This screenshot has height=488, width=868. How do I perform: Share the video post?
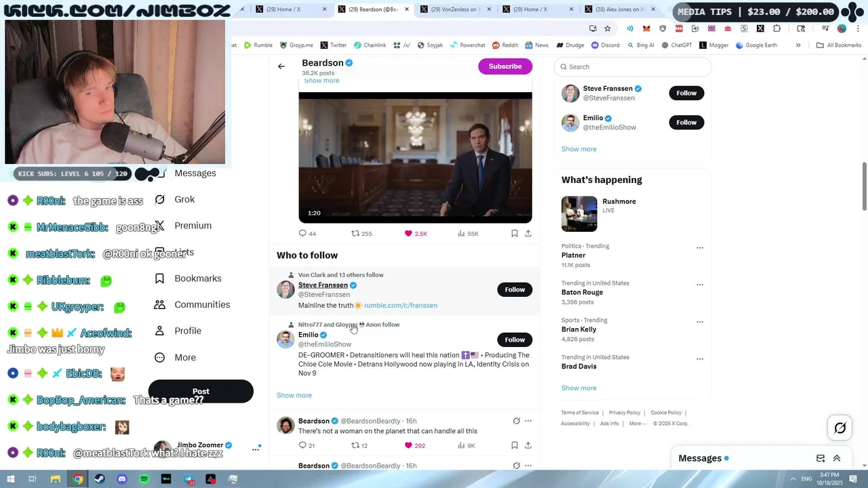click(528, 233)
